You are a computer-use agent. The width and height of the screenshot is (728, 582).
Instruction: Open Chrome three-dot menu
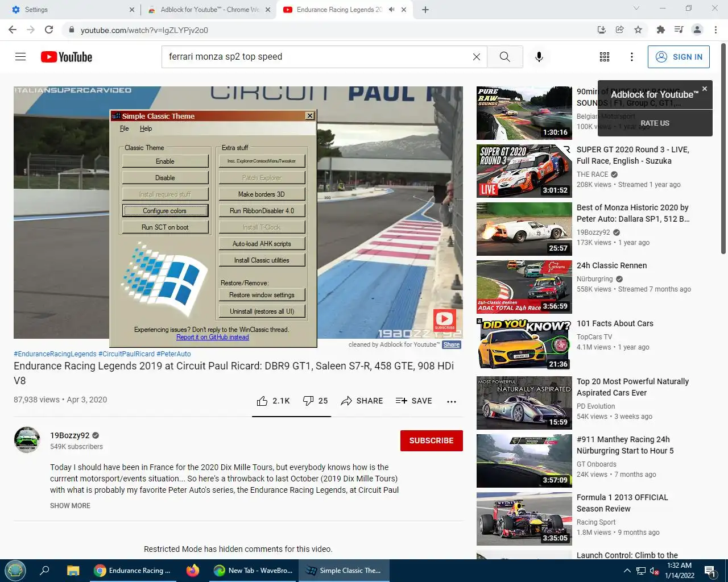[x=715, y=30]
